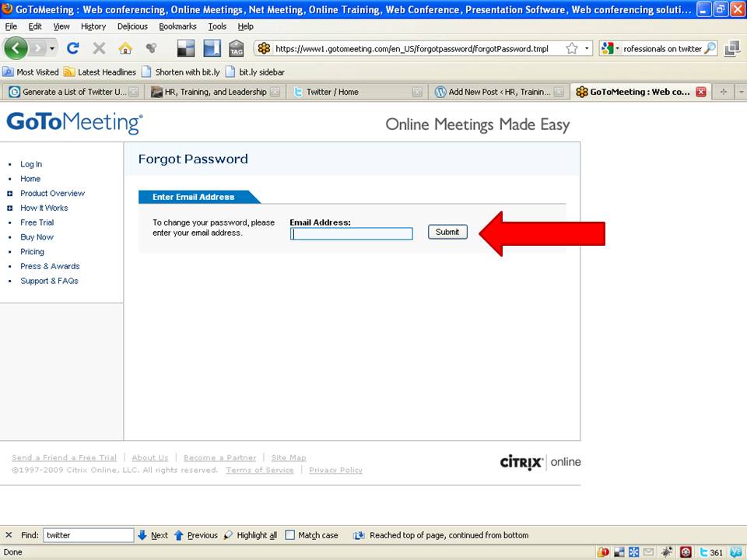Image resolution: width=747 pixels, height=560 pixels.
Task: Go to the Home sidebar link
Action: click(x=30, y=179)
